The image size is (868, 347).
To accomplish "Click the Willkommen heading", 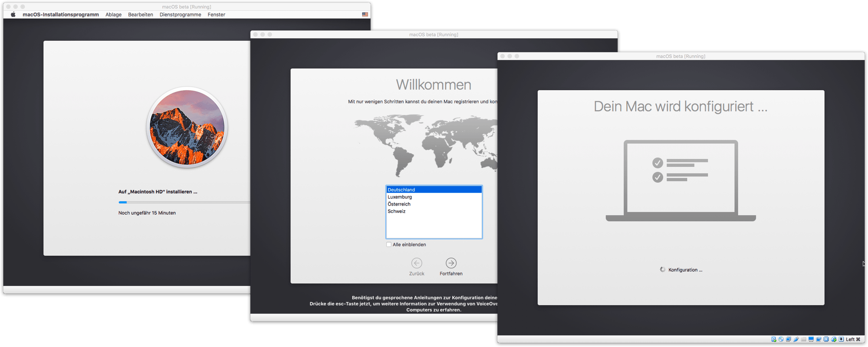I will (434, 85).
